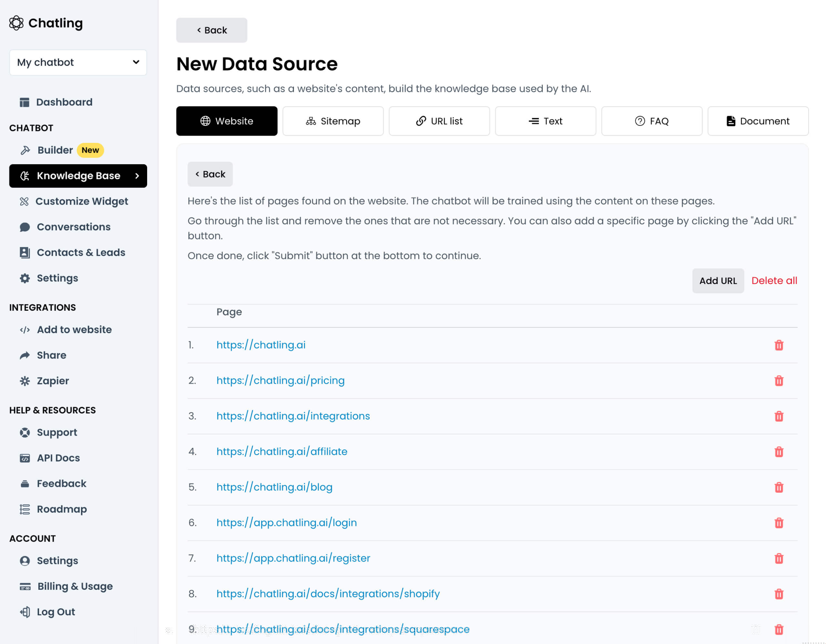This screenshot has width=826, height=644.
Task: Click Delete all to clear the list
Action: pyautogui.click(x=774, y=281)
